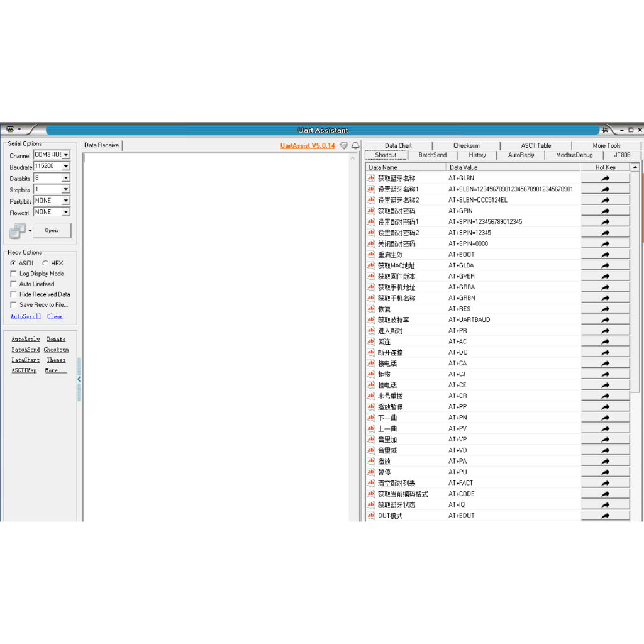Open the Paritybits dropdown
Image resolution: width=644 pixels, height=644 pixels.
click(65, 201)
